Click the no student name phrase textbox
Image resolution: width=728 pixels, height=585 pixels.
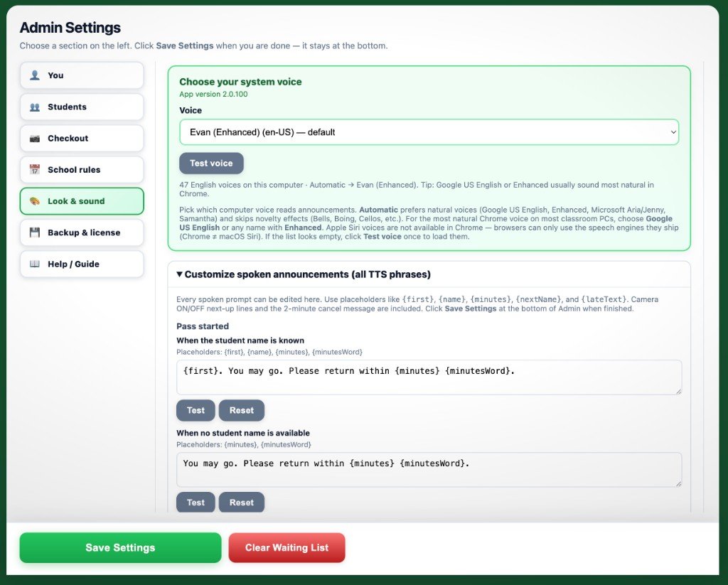[429, 470]
